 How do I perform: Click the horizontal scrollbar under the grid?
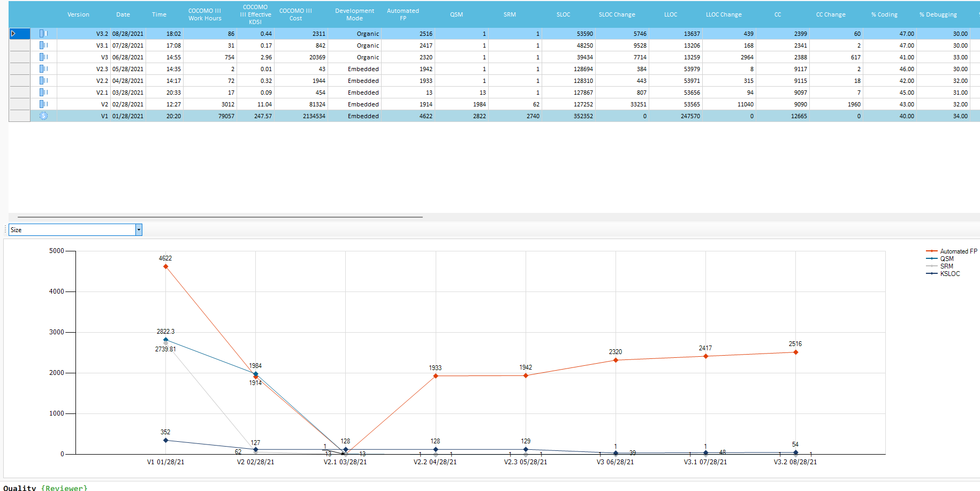220,217
